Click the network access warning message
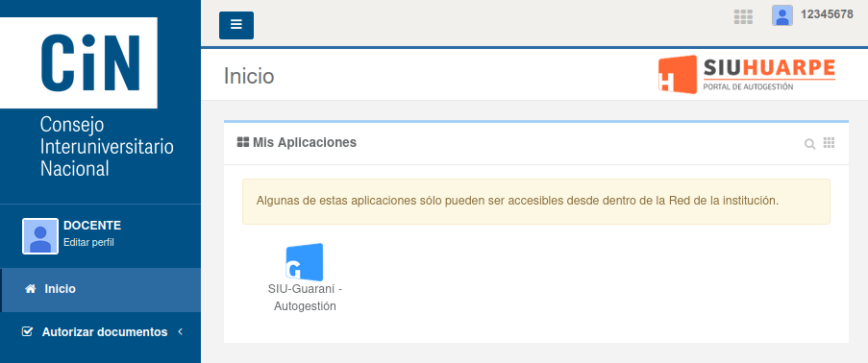The width and height of the screenshot is (868, 363). 535,202
